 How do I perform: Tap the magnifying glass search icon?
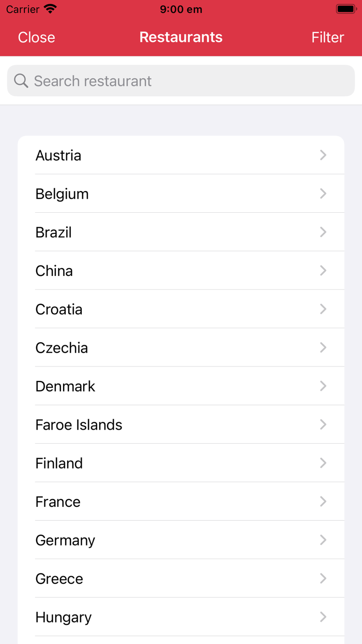click(x=21, y=81)
